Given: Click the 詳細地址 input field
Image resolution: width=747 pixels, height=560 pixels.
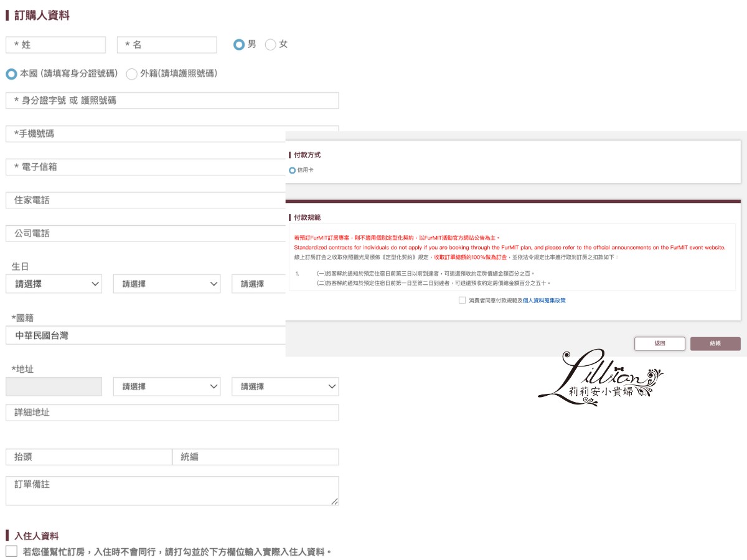Looking at the screenshot, I should [172, 413].
